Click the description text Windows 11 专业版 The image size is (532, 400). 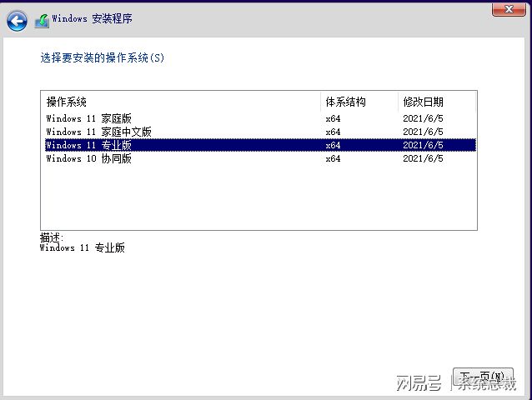point(82,247)
